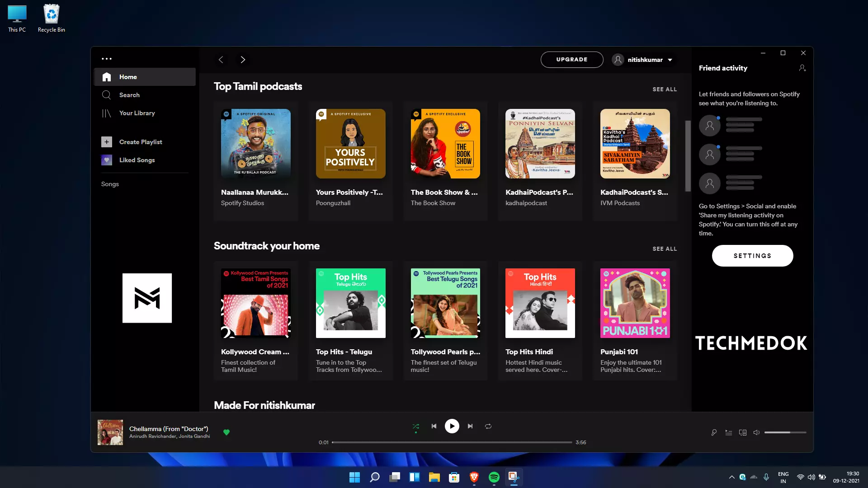Viewport: 868px width, 488px height.
Task: Select This PC desktop icon
Action: [17, 19]
